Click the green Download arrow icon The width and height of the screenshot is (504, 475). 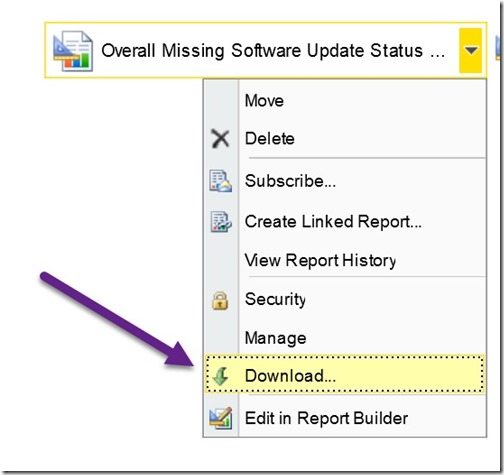click(x=220, y=376)
